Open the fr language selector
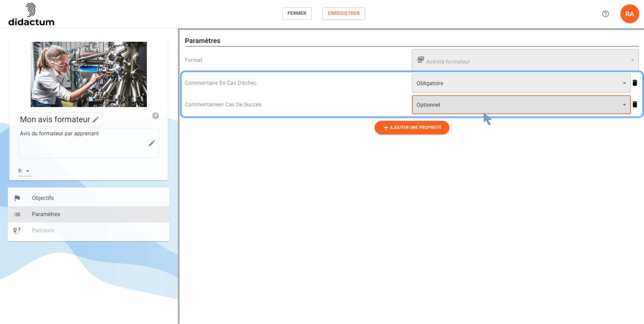 coord(25,171)
